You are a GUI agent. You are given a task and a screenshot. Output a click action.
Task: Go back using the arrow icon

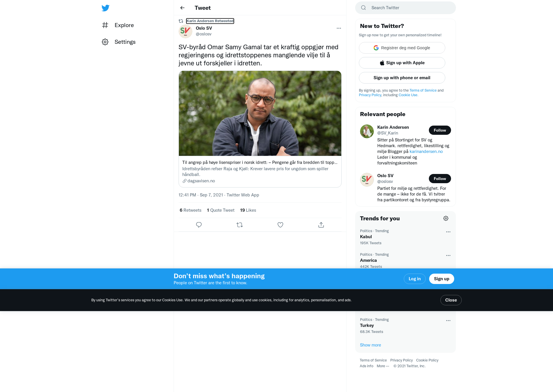[182, 8]
